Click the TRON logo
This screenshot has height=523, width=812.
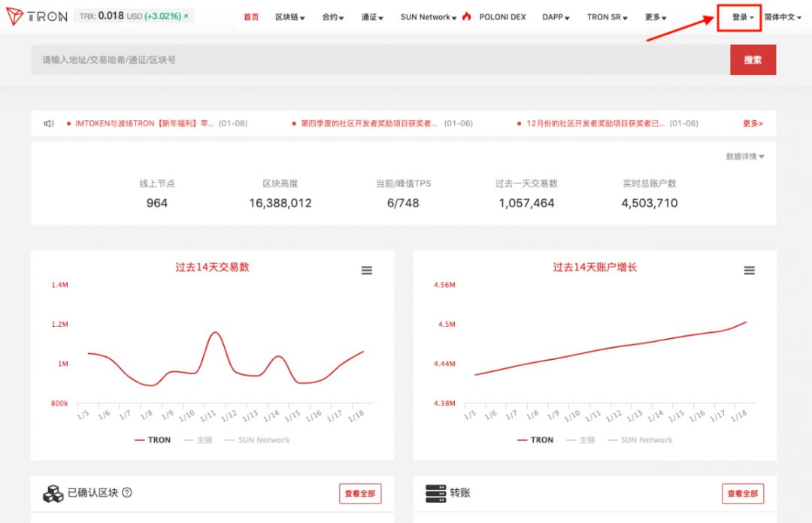[x=37, y=17]
